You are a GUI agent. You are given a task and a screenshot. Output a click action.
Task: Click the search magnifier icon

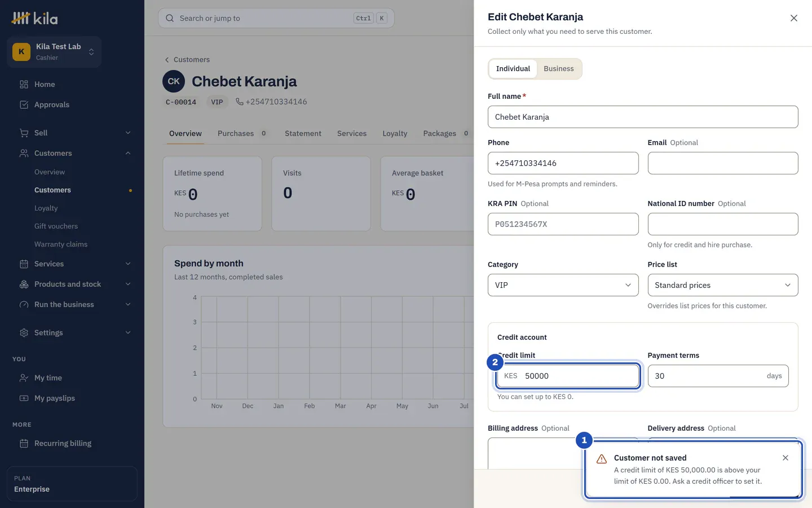coord(170,18)
